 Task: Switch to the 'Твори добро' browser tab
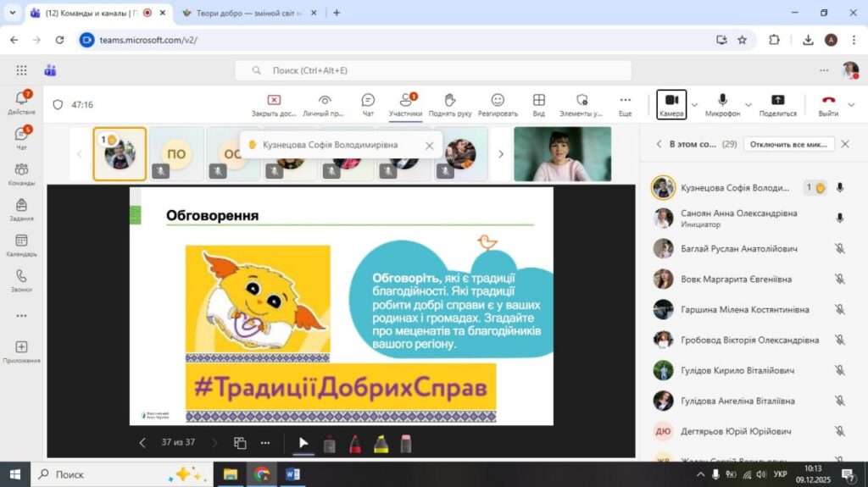(x=246, y=13)
